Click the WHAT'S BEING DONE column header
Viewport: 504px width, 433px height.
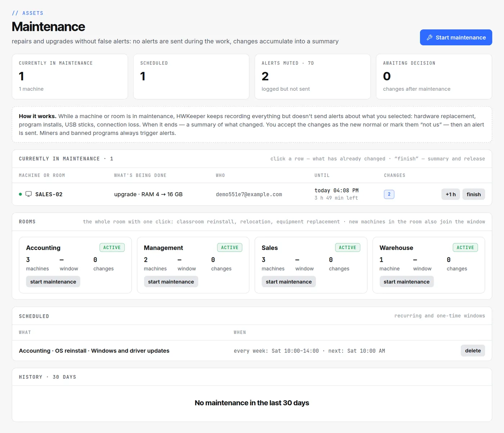click(x=140, y=175)
